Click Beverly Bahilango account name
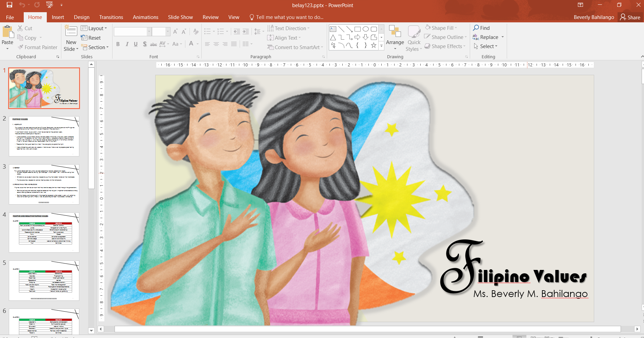 (x=594, y=17)
